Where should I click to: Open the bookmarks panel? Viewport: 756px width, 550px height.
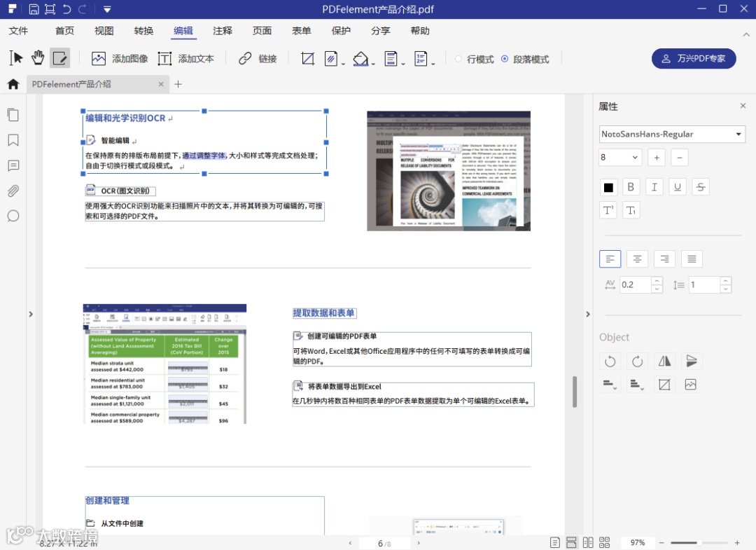click(x=13, y=140)
